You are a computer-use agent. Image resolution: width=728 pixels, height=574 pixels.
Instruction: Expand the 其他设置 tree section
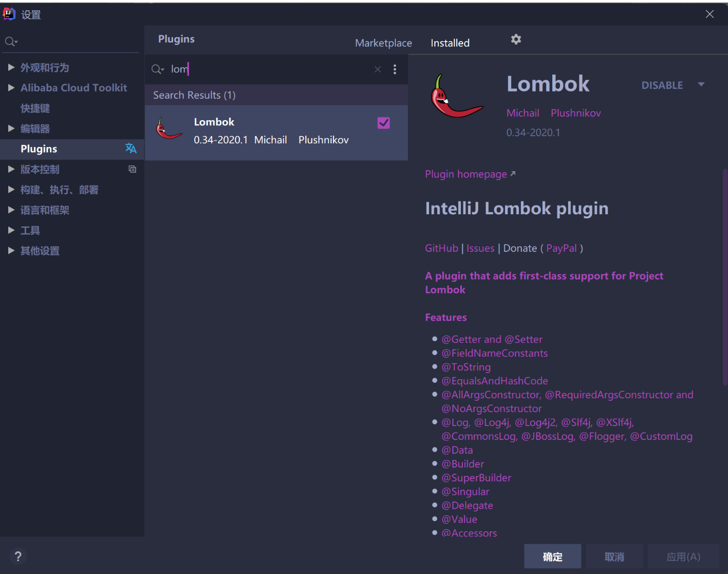click(x=11, y=251)
